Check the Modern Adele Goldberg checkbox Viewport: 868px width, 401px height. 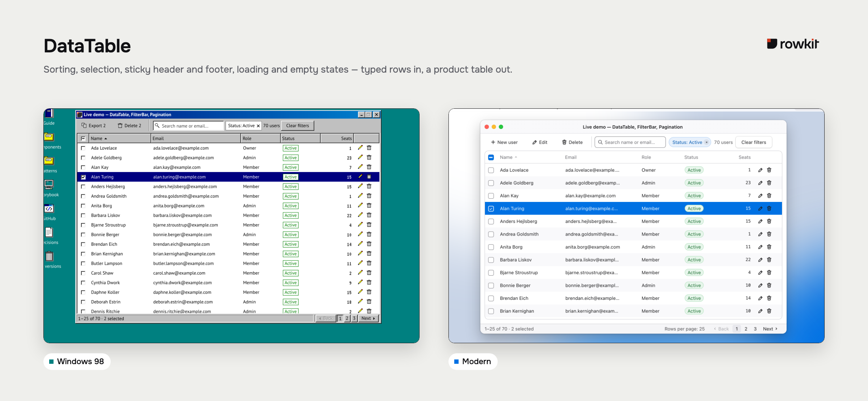pos(491,183)
